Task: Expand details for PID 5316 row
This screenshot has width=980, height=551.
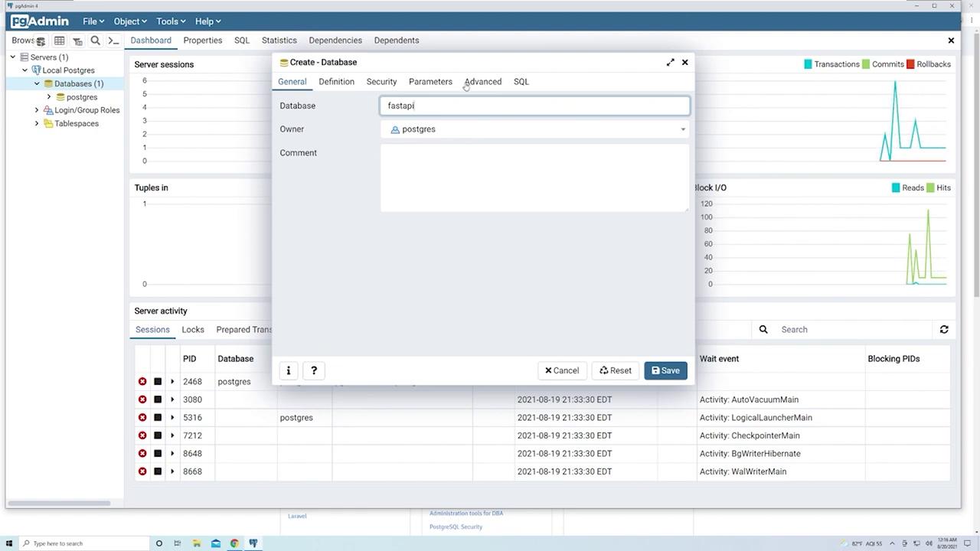Action: click(x=172, y=418)
